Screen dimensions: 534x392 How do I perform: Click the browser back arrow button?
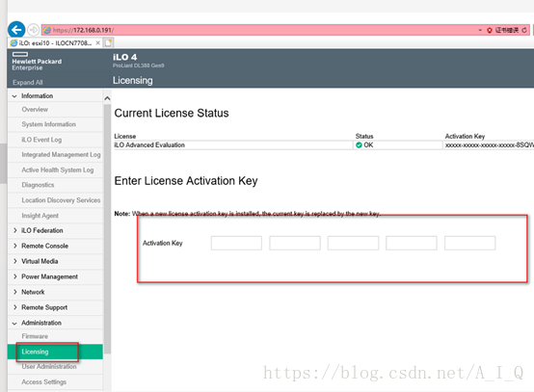pyautogui.click(x=16, y=30)
